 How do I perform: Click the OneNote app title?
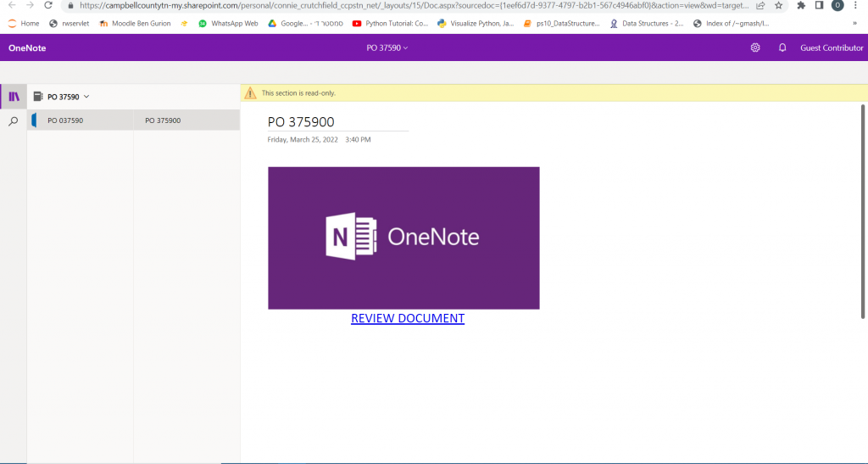[27, 48]
